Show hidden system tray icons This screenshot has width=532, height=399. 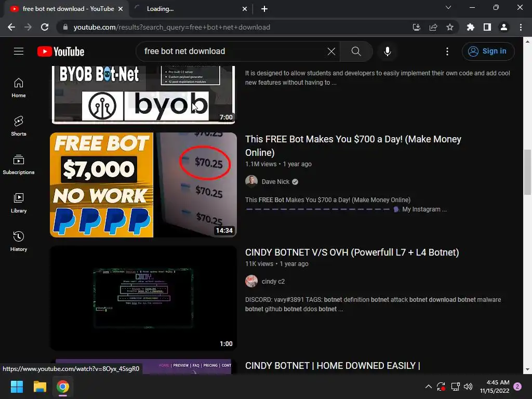[429, 387]
